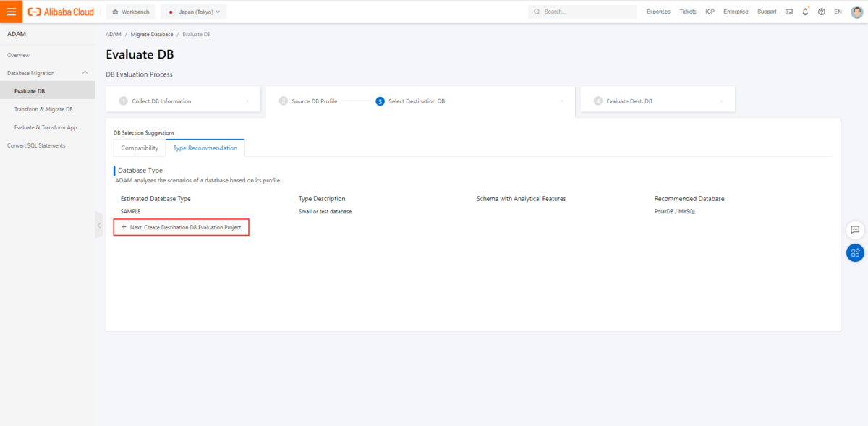Open the help question mark icon
This screenshot has height=426, width=868.
coord(822,12)
